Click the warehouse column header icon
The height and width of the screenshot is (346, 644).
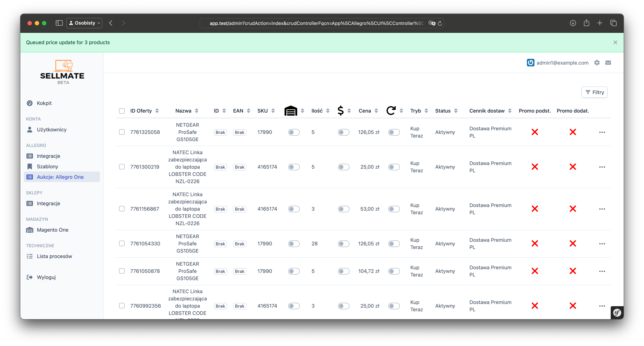pyautogui.click(x=291, y=111)
